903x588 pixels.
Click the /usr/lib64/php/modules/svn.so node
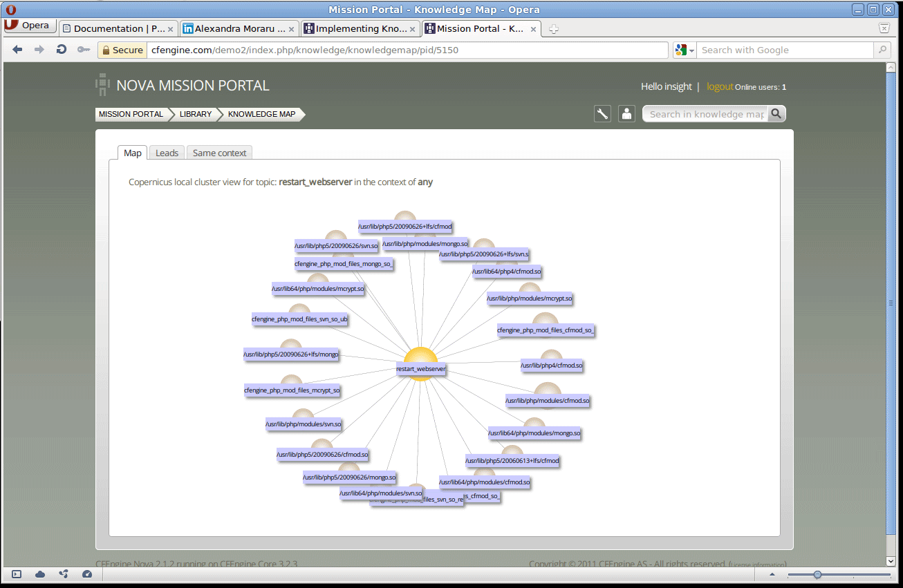[380, 493]
